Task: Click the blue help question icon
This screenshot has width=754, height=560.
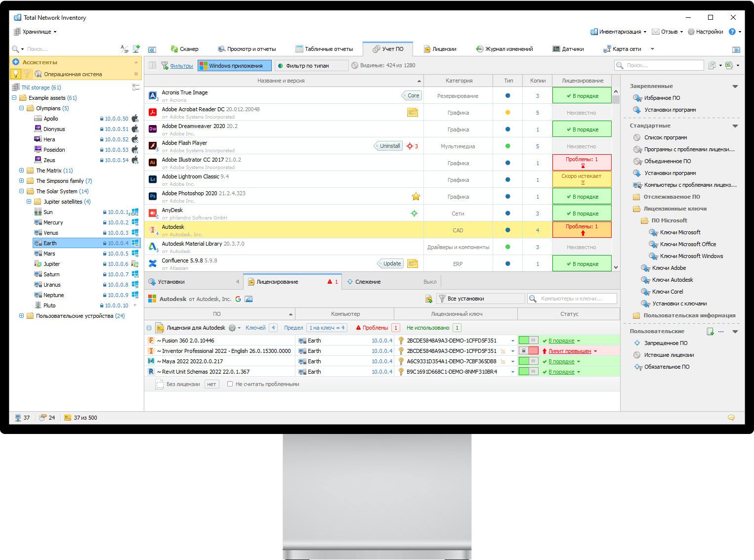Action: [x=732, y=32]
